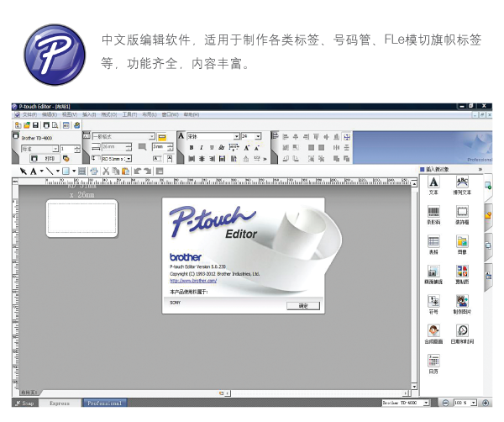Insert a Calendar (日历) object

(433, 364)
